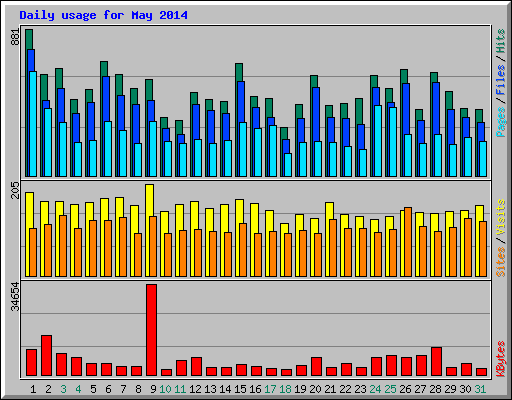Click day "19" on the x-axis
Viewport: 512px width, 400px height.
tap(300, 389)
